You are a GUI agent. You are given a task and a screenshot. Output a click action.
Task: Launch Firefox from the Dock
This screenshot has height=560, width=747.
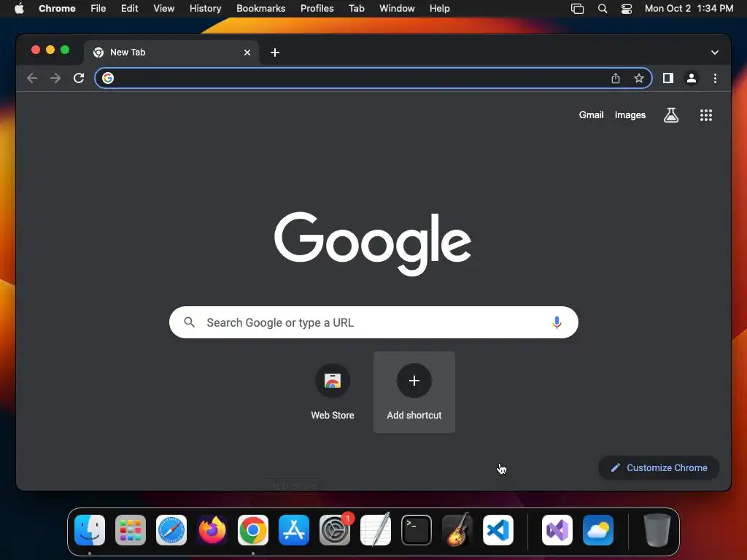point(212,530)
